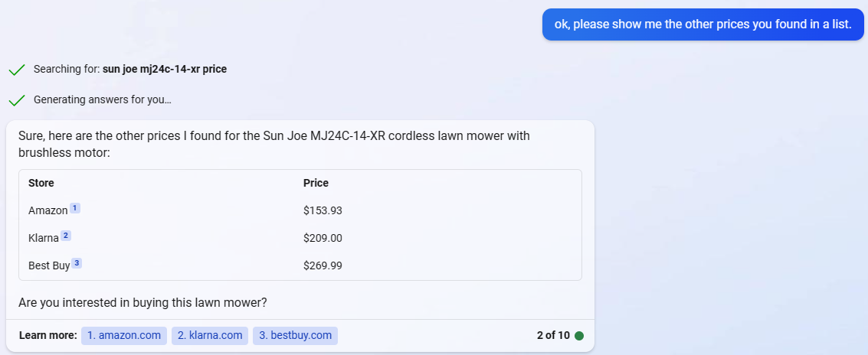Click the blue user message bubble

pos(703,24)
